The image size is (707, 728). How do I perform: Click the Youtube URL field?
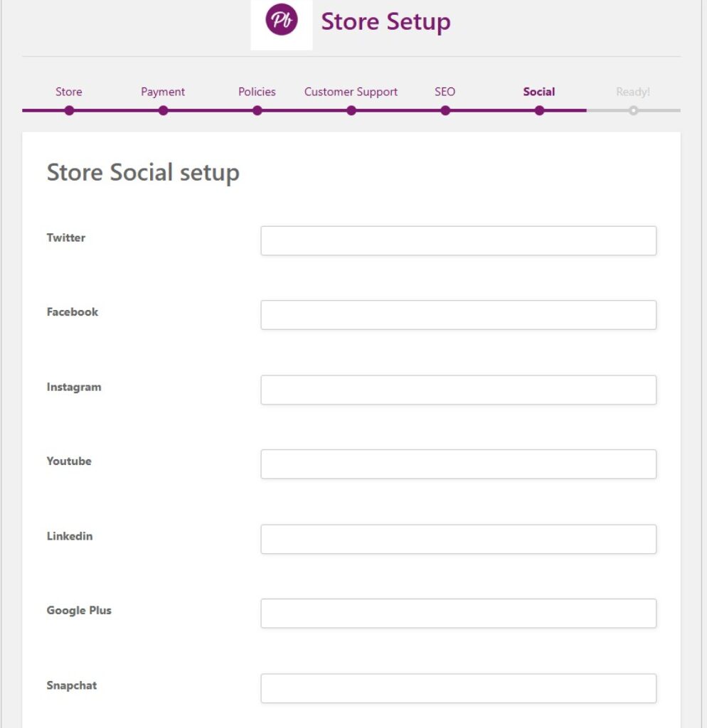click(458, 464)
